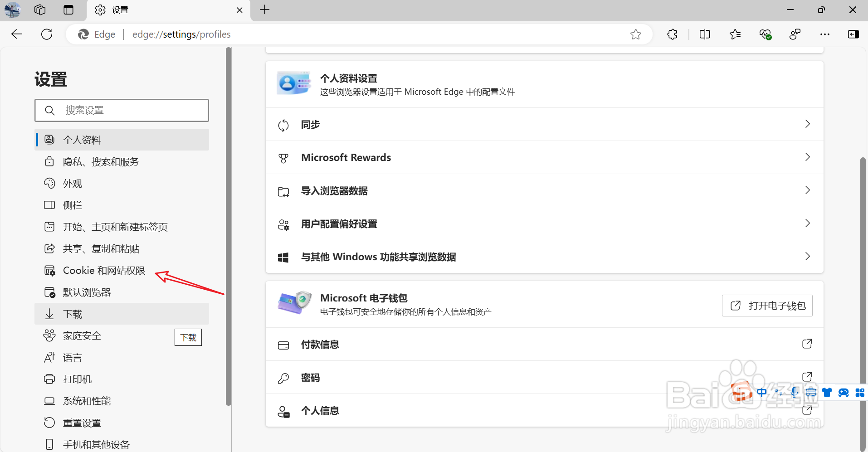This screenshot has width=868, height=452.
Task: Open 手机和其他设备 settings
Action: click(122, 444)
